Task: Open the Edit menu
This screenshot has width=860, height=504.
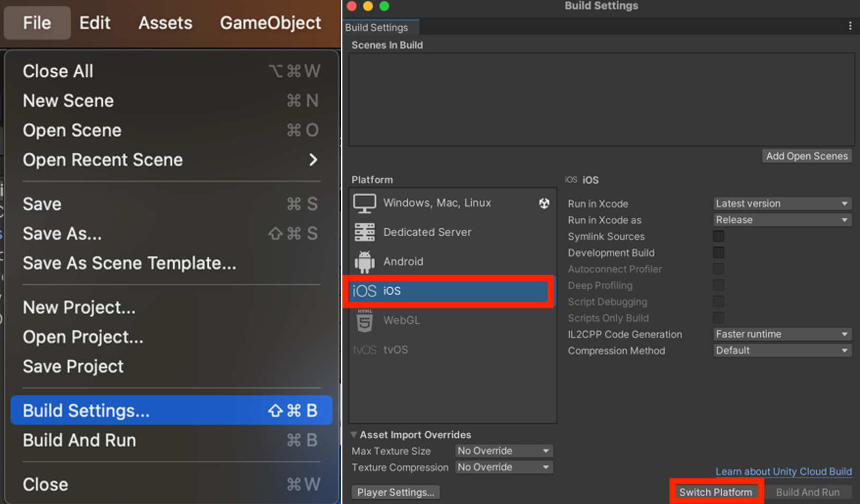Action: pyautogui.click(x=94, y=23)
